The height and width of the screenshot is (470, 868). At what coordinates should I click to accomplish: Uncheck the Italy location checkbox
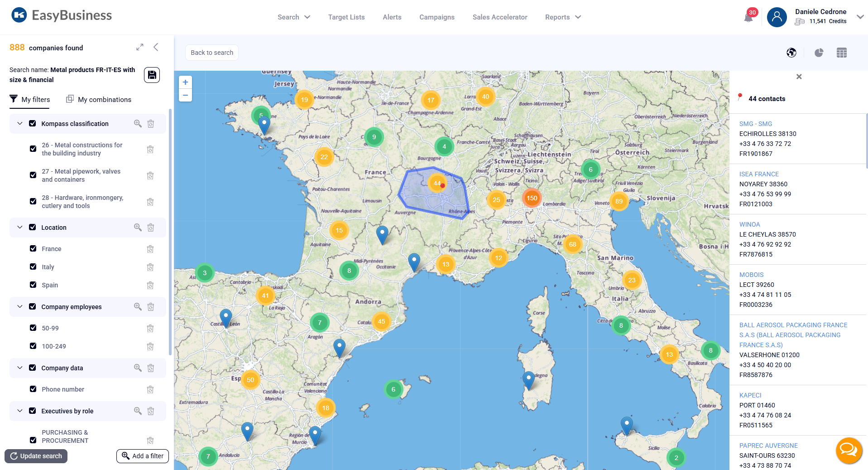tap(33, 267)
